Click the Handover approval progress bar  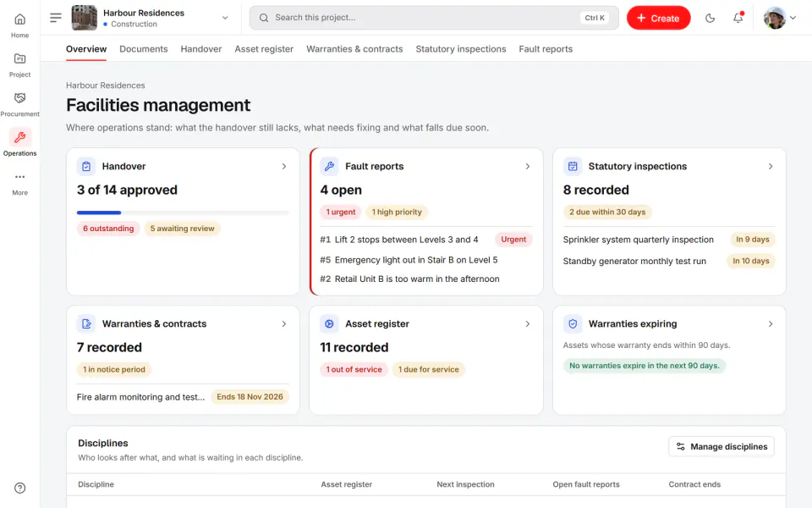click(x=183, y=213)
